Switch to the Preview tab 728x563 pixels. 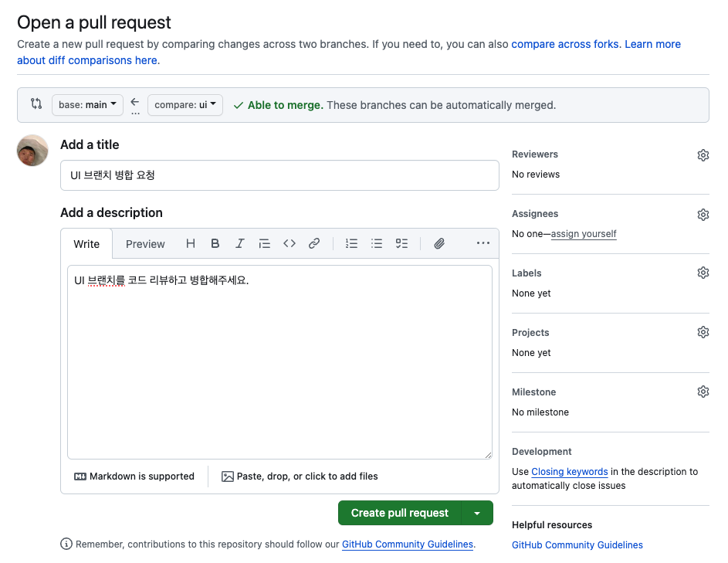[145, 244]
